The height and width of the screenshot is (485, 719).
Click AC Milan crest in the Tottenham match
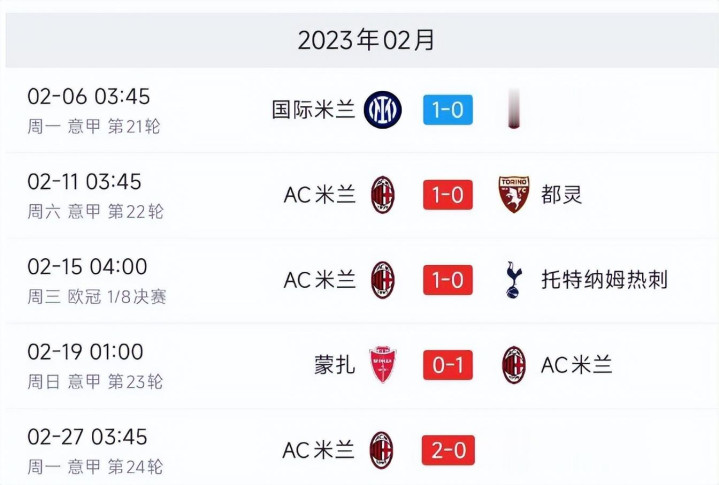coord(383,279)
